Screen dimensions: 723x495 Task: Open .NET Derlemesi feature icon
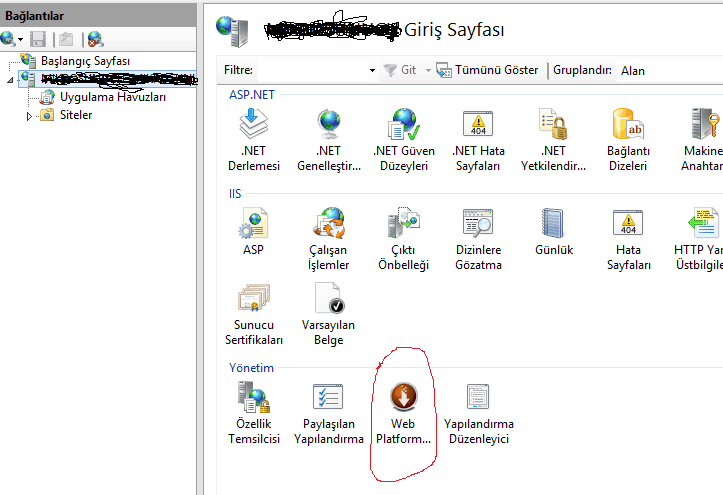[x=253, y=126]
